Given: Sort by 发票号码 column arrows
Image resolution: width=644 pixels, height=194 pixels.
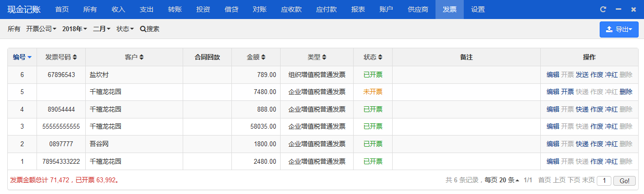Looking at the screenshot, I should coord(75,57).
